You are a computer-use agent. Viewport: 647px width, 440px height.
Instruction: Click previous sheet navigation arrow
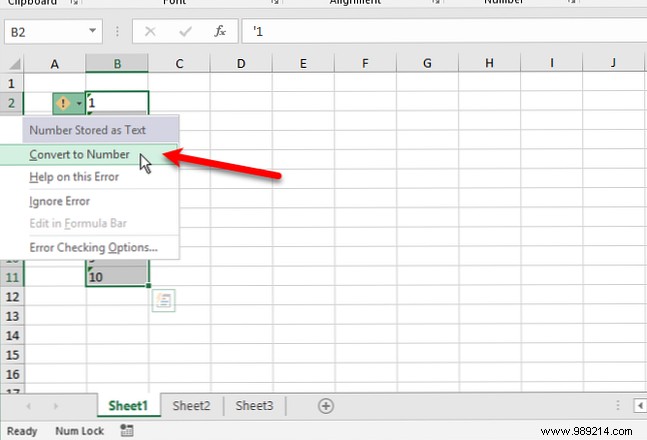(x=28, y=406)
